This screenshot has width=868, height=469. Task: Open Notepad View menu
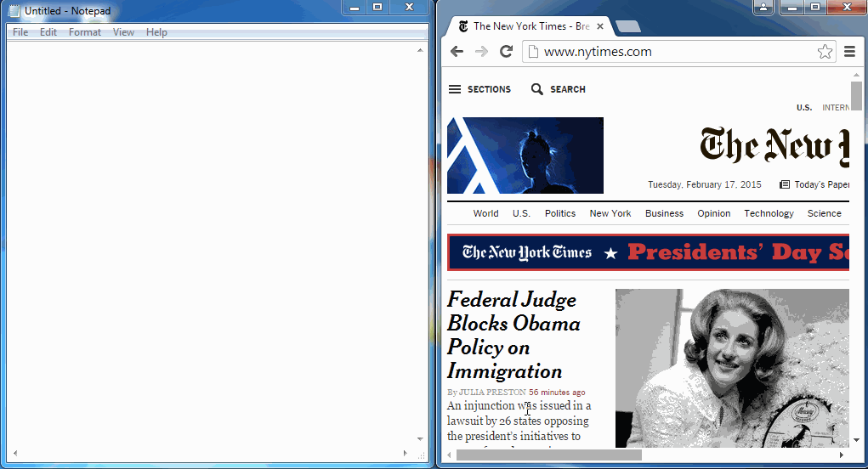point(123,32)
